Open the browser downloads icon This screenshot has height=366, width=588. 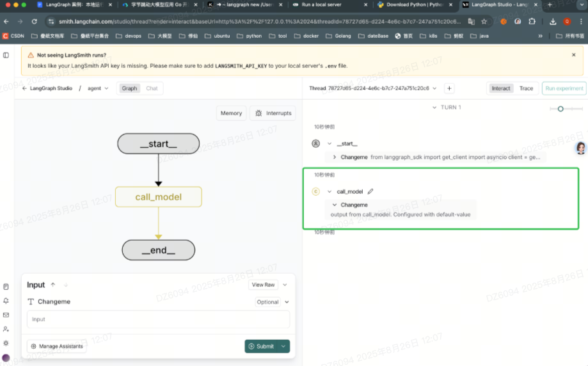553,22
